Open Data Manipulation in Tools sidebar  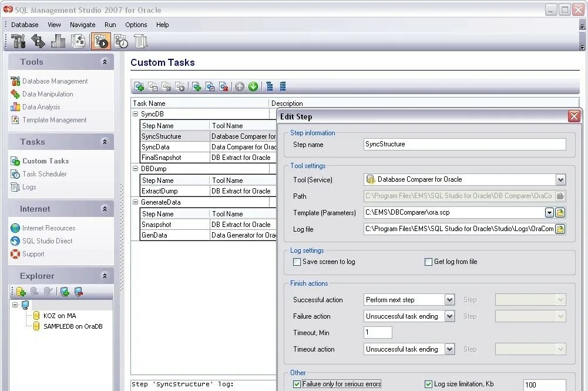tap(42, 94)
